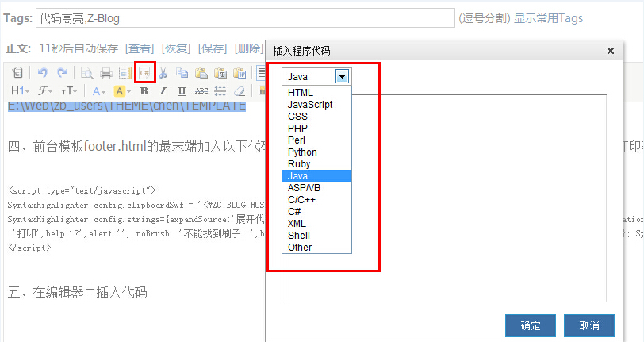Paste as plain text icon
Image resolution: width=644 pixels, height=342 pixels.
pos(220,73)
